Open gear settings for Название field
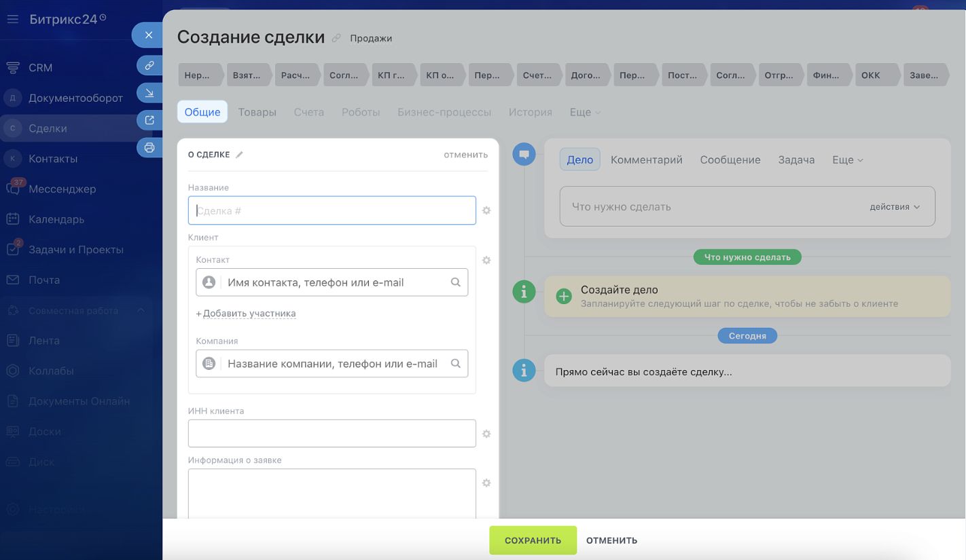Viewport: 966px width, 560px height. coord(486,211)
